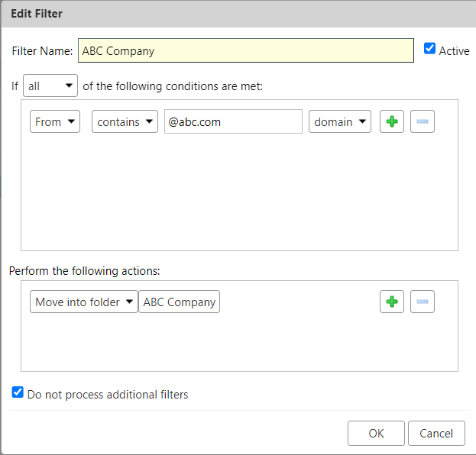Click into the Filter Name text field
This screenshot has width=476, height=455.
coord(245,51)
